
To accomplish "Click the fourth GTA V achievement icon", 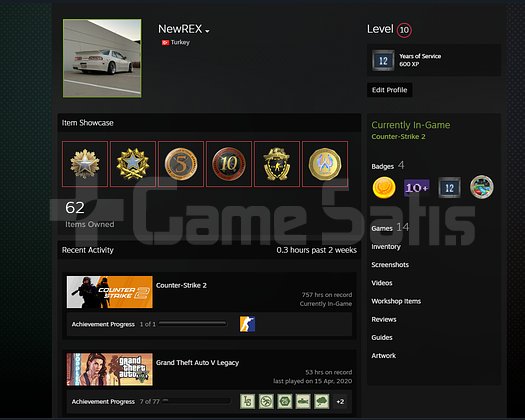I will tap(303, 401).
